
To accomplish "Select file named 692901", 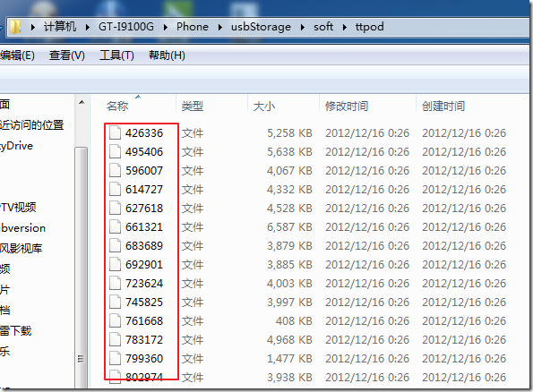I will [144, 264].
